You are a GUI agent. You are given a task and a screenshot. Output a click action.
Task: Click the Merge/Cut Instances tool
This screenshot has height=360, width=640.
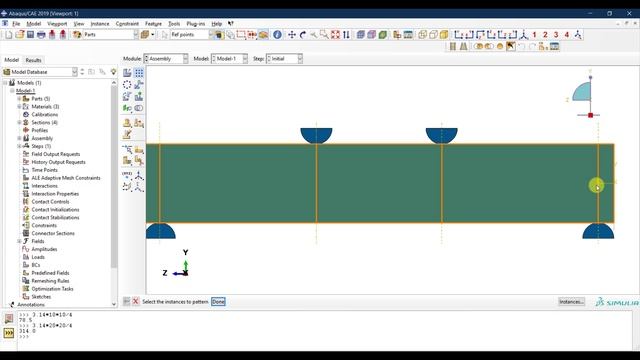139,109
